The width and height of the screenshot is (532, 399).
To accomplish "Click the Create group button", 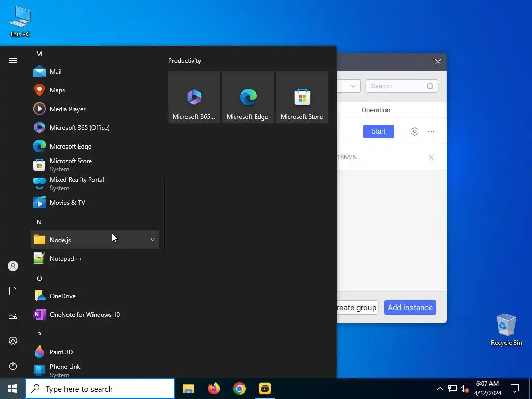I will tap(357, 308).
